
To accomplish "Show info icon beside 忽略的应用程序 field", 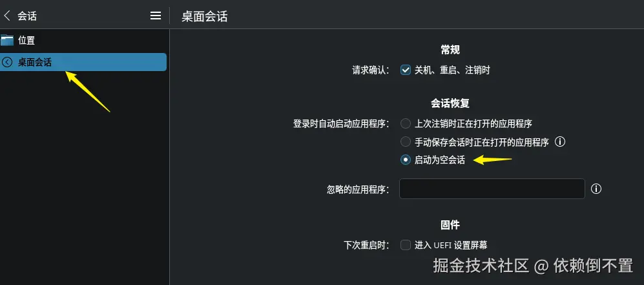I will coord(596,189).
